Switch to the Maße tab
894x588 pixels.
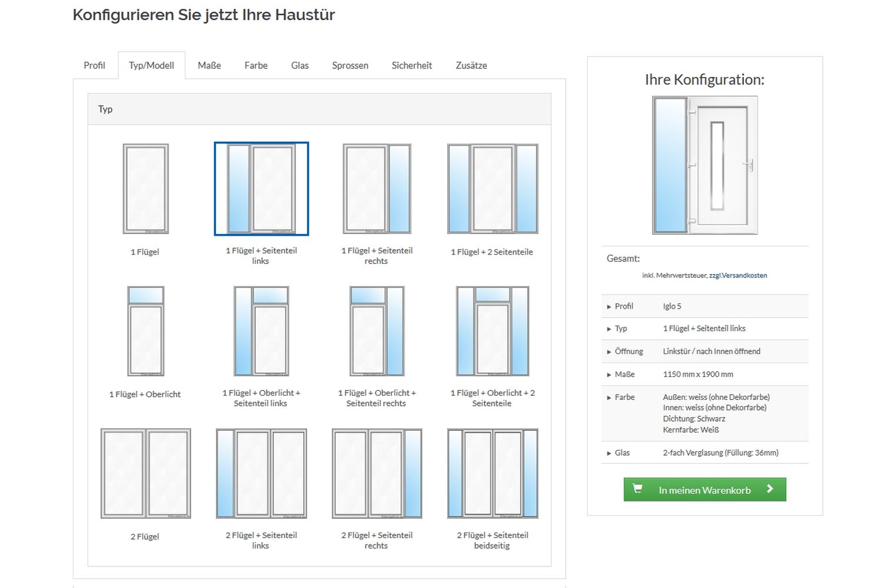[x=209, y=65]
